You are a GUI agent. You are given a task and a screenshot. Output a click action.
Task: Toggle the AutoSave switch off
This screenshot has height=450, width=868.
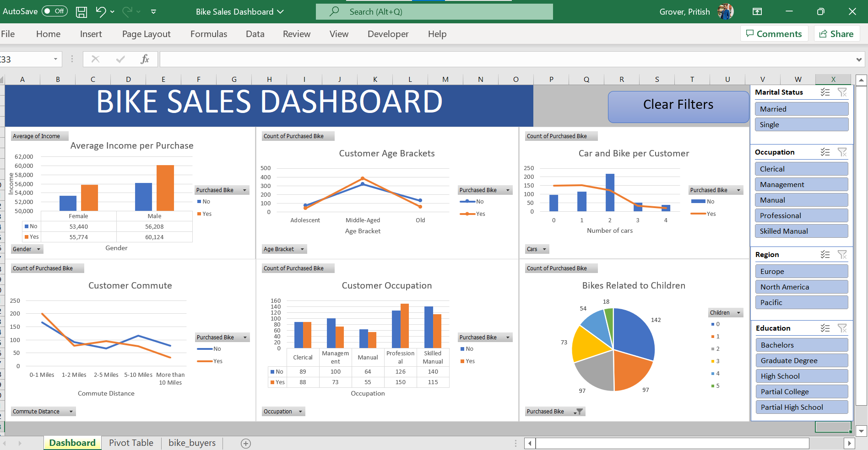(54, 11)
